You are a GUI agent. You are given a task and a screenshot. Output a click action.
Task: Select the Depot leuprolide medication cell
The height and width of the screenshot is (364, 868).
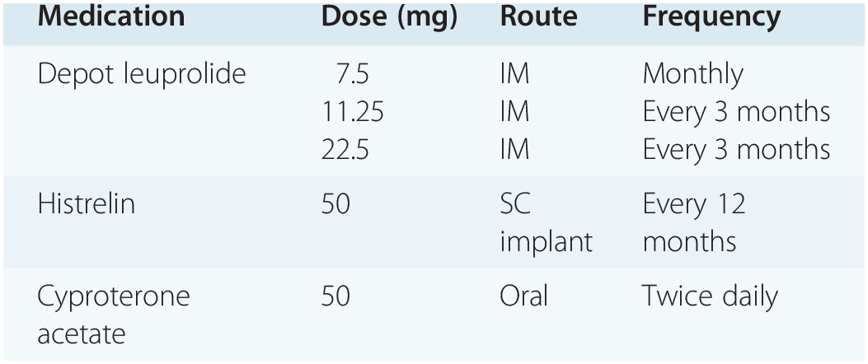142,74
